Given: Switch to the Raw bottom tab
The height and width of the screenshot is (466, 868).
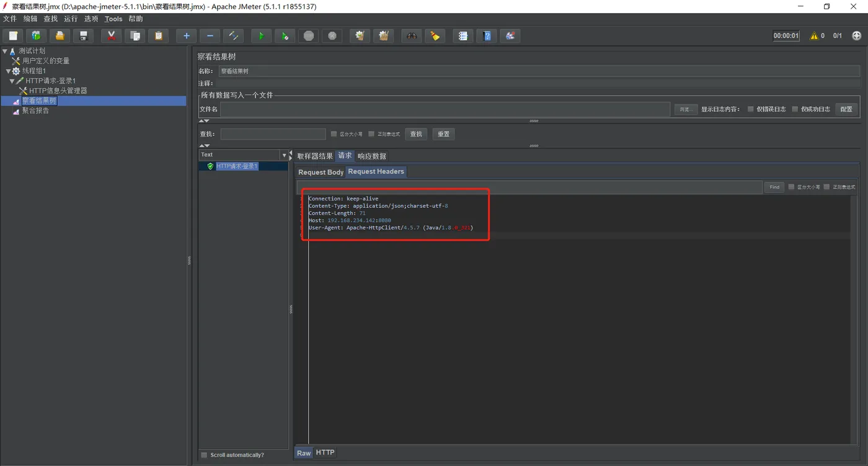Looking at the screenshot, I should tap(304, 453).
